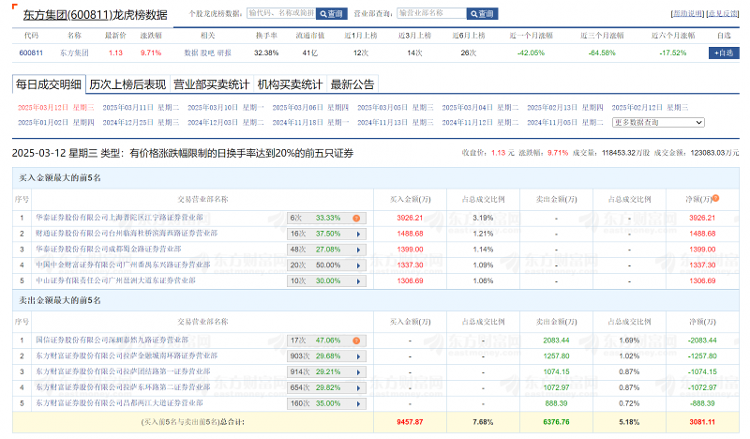Switch to 历次上榜后表现 tab

click(x=127, y=84)
